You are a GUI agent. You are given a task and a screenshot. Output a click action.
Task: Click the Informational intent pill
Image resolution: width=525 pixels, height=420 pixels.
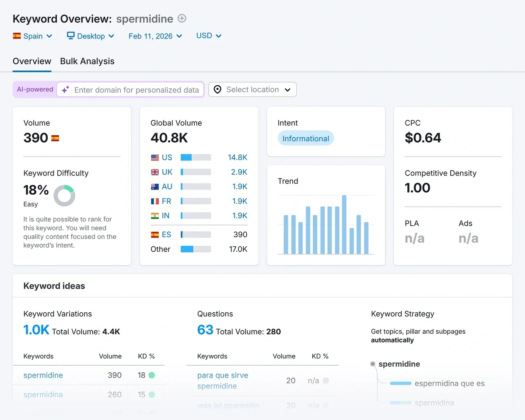[x=305, y=138]
